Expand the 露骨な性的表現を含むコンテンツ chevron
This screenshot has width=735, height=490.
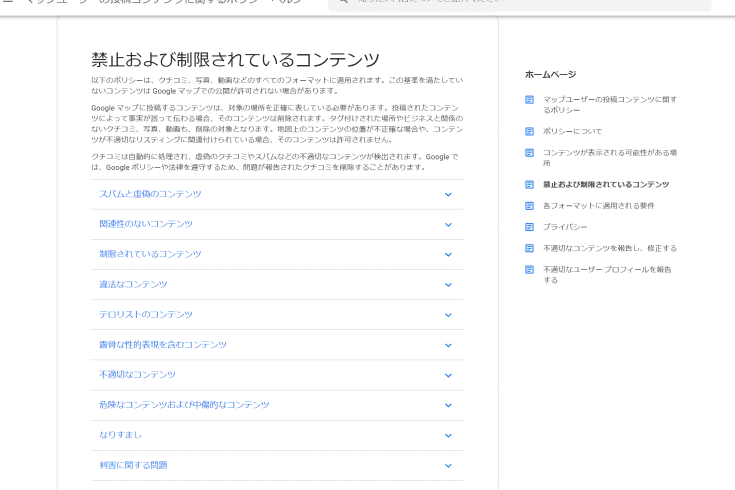[448, 345]
